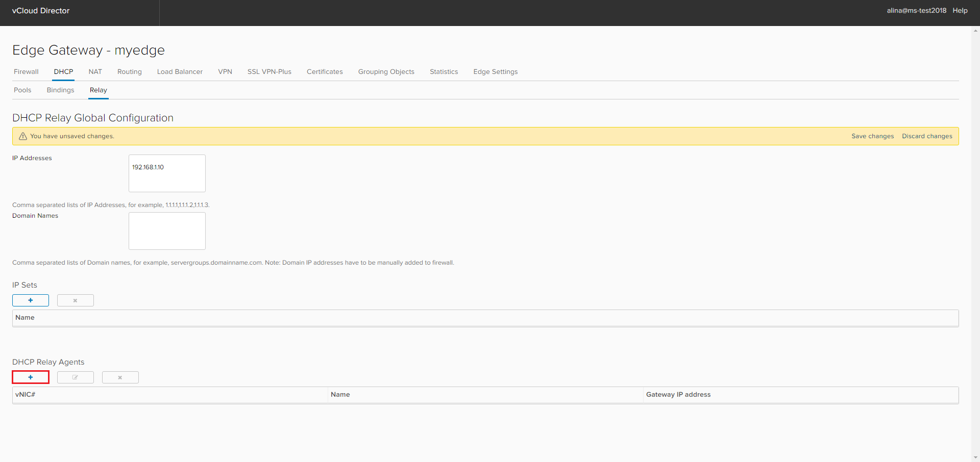Click the edit DHCP Relay Agent pencil icon
This screenshot has height=462, width=980.
(75, 377)
